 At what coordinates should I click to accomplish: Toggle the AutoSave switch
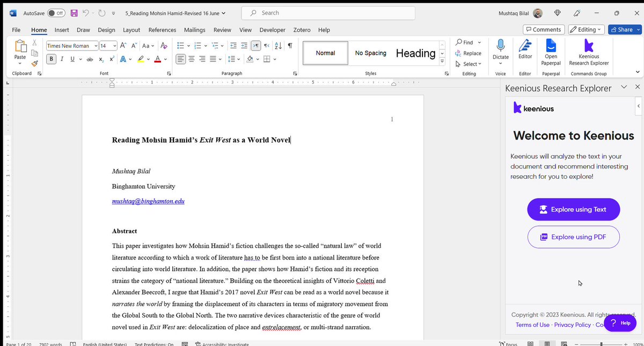point(56,13)
